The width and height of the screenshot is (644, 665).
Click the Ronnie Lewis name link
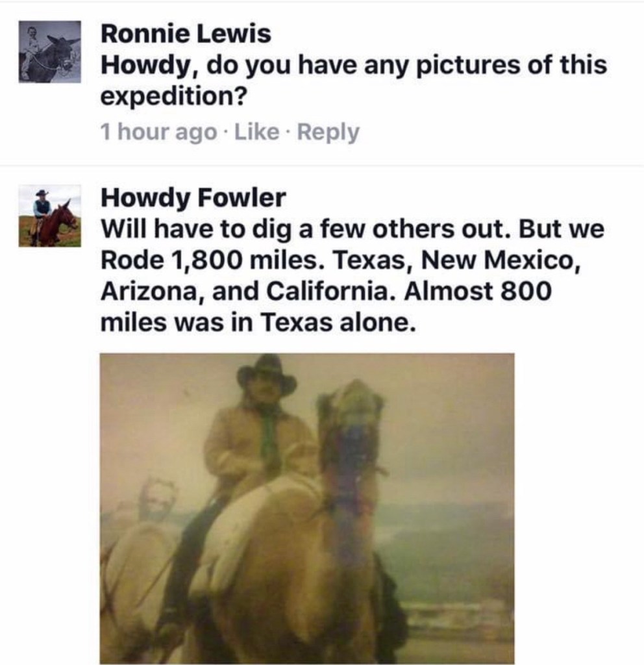coord(186,34)
